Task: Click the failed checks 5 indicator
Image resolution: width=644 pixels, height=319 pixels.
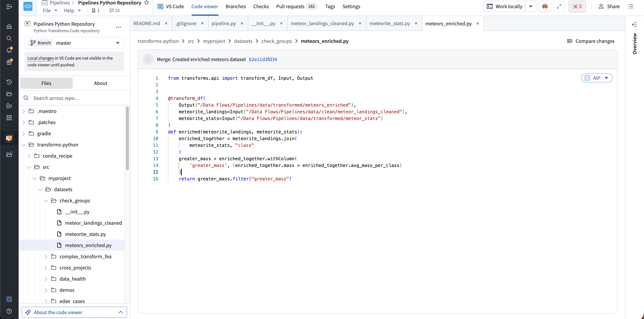Action: point(577,7)
